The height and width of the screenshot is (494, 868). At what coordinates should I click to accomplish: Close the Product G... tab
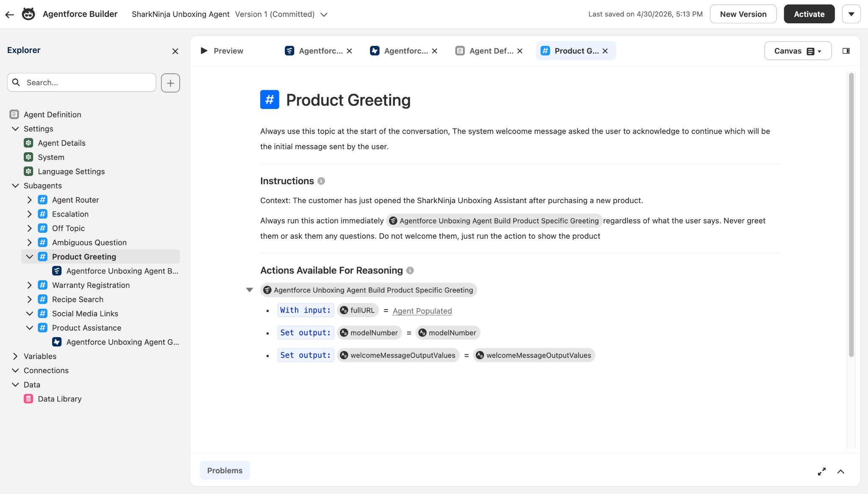[605, 51]
